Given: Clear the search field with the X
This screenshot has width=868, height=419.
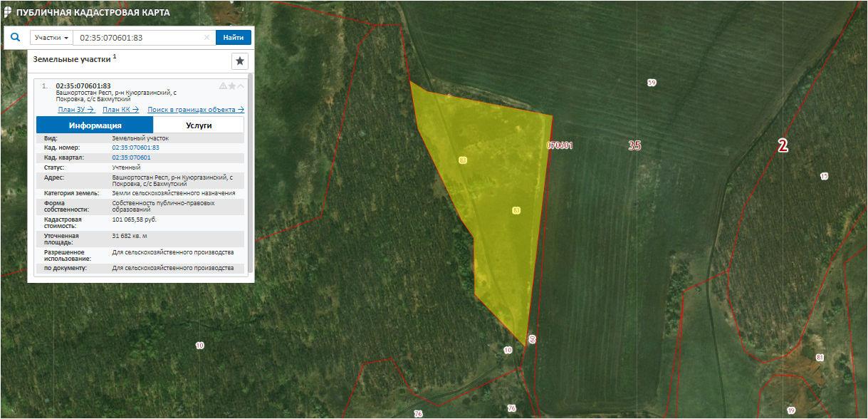Looking at the screenshot, I should [x=207, y=38].
